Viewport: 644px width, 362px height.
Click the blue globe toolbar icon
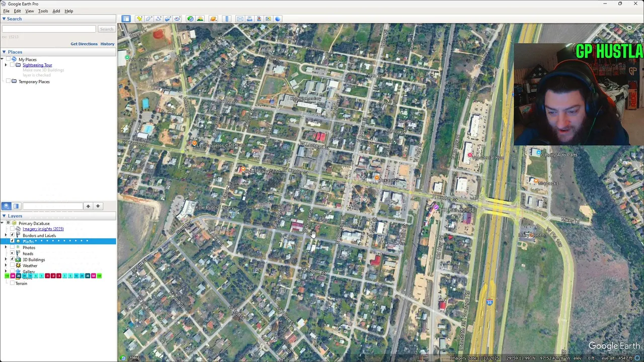[278, 19]
